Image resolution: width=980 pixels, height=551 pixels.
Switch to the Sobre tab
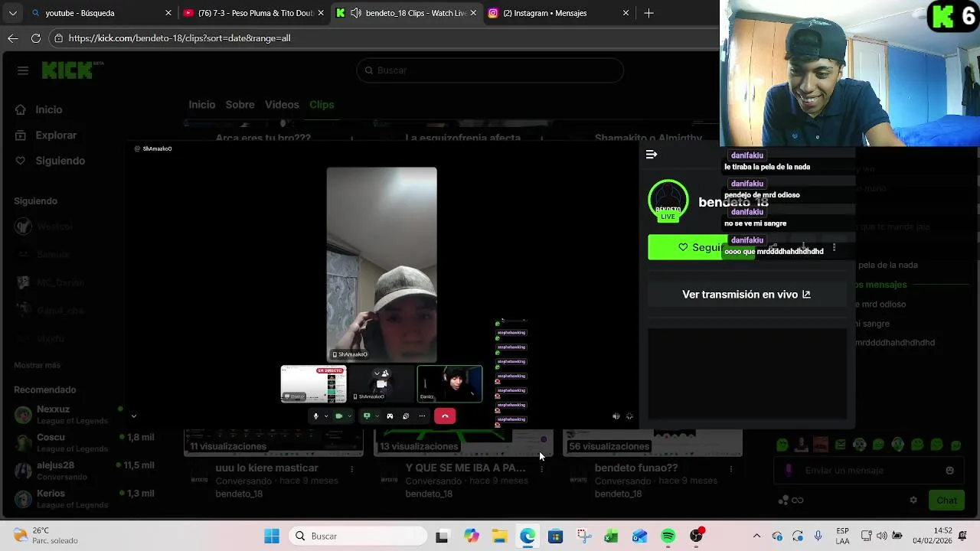pyautogui.click(x=240, y=105)
